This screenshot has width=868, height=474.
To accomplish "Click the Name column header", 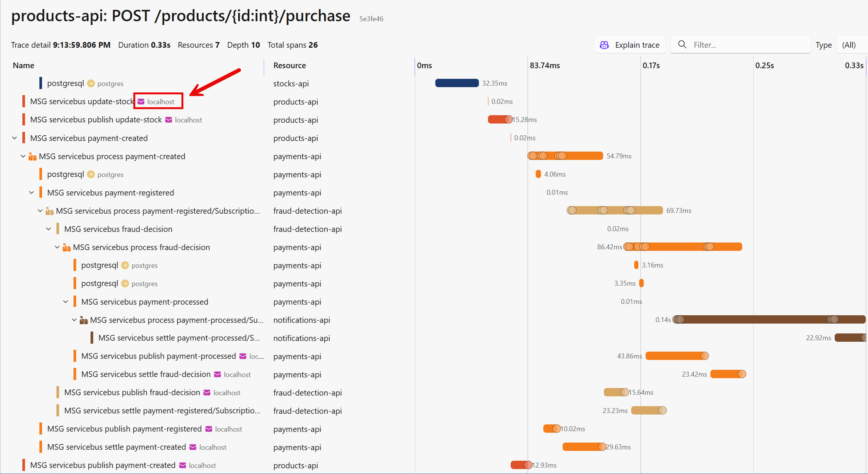I will click(x=23, y=66).
